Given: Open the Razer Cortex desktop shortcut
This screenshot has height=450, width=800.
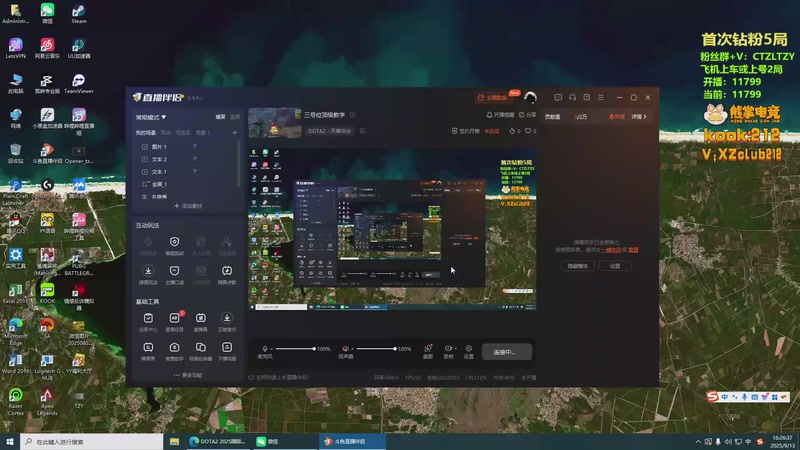Looking at the screenshot, I should coord(15,401).
